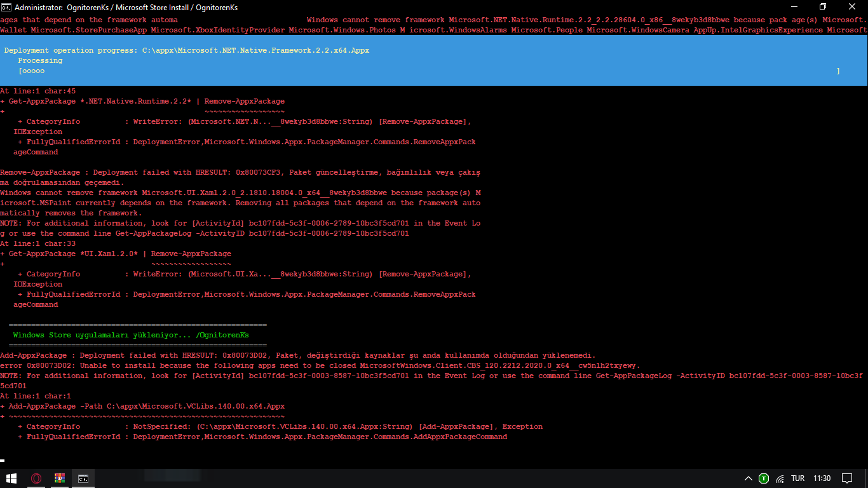Open Opera browser from the taskbar

pyautogui.click(x=37, y=478)
